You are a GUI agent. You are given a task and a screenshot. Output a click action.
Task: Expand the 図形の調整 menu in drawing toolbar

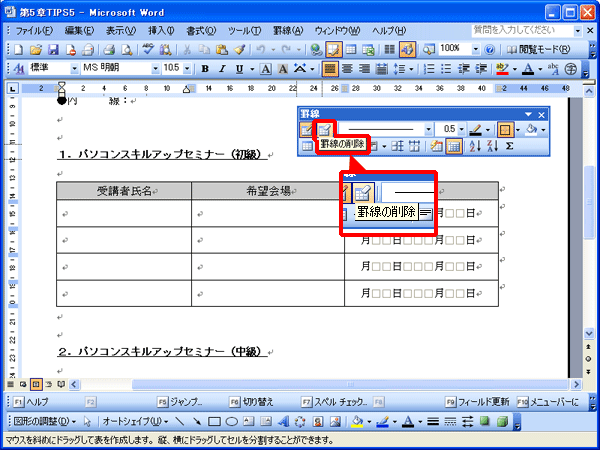(45, 422)
